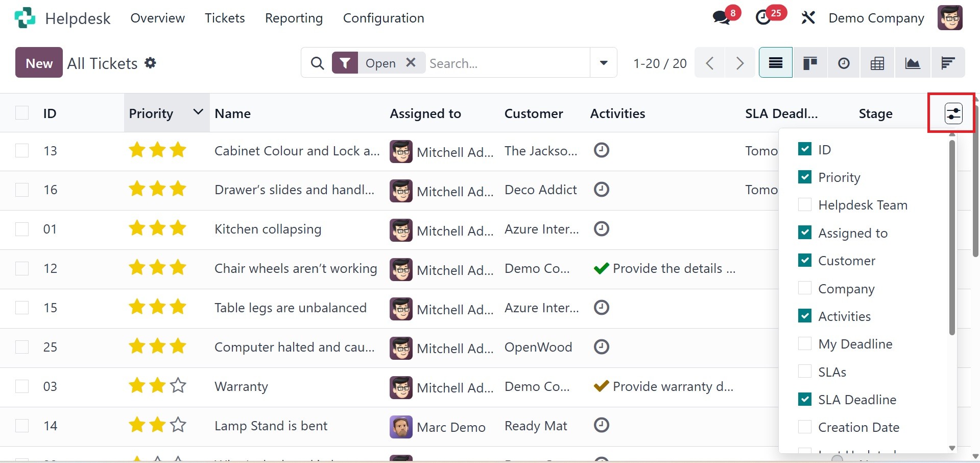
Task: Open the Kitchen collapsing ticket
Action: click(x=268, y=229)
